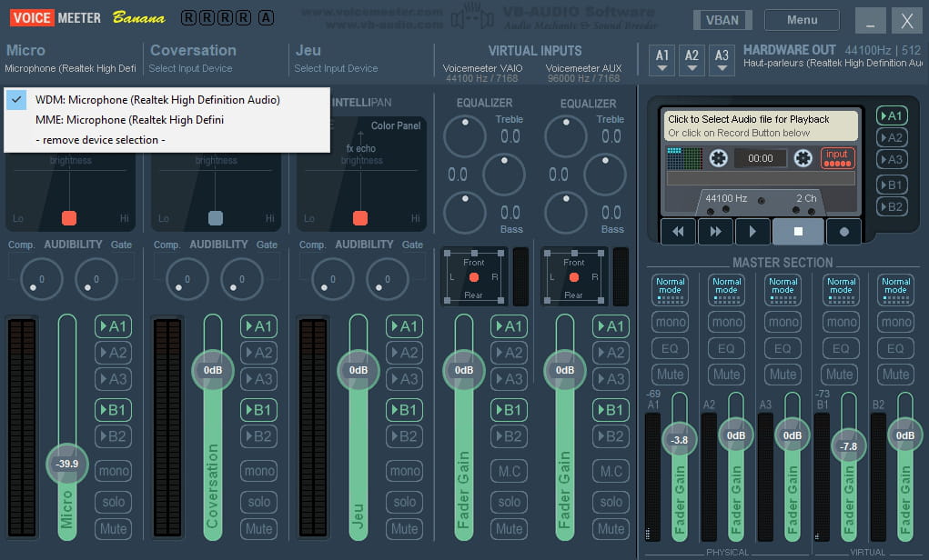The width and height of the screenshot is (929, 560).
Task: Click the cassette level-meter grid icon
Action: click(684, 158)
